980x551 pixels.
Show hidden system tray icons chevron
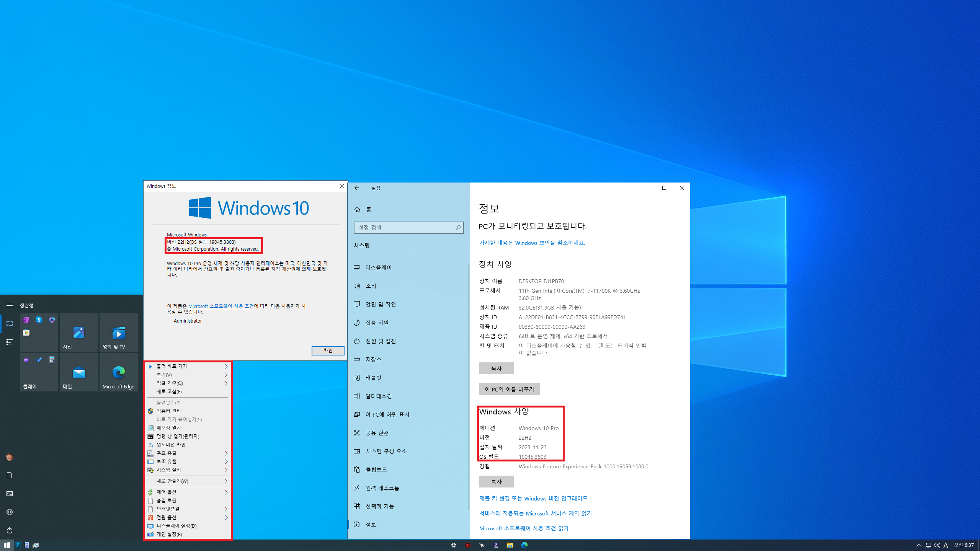pyautogui.click(x=919, y=545)
